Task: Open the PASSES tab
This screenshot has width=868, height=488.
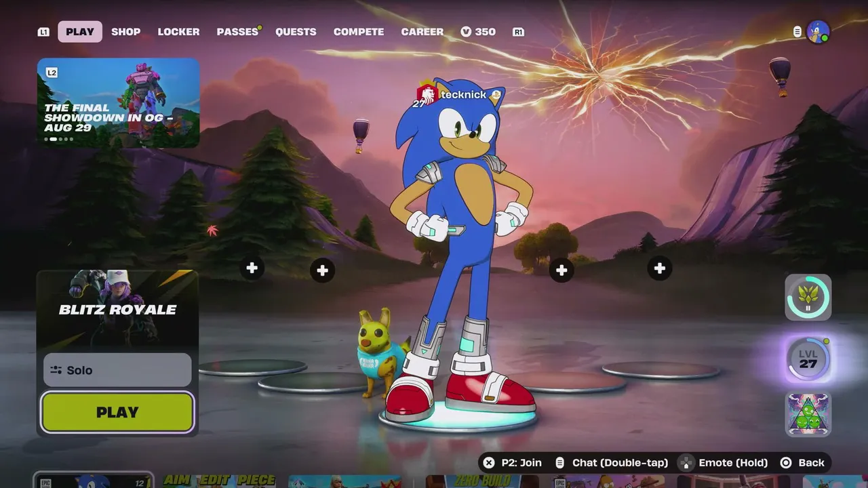Action: point(237,32)
